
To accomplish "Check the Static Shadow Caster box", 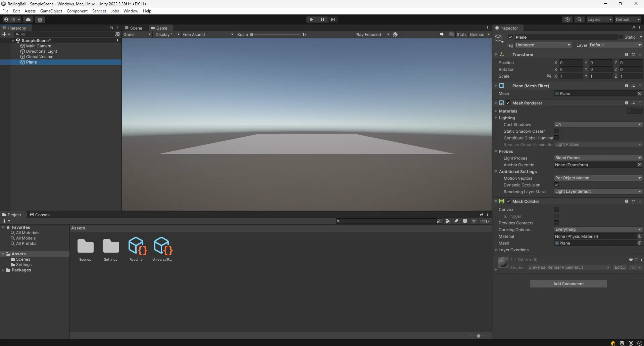I will coord(556,131).
